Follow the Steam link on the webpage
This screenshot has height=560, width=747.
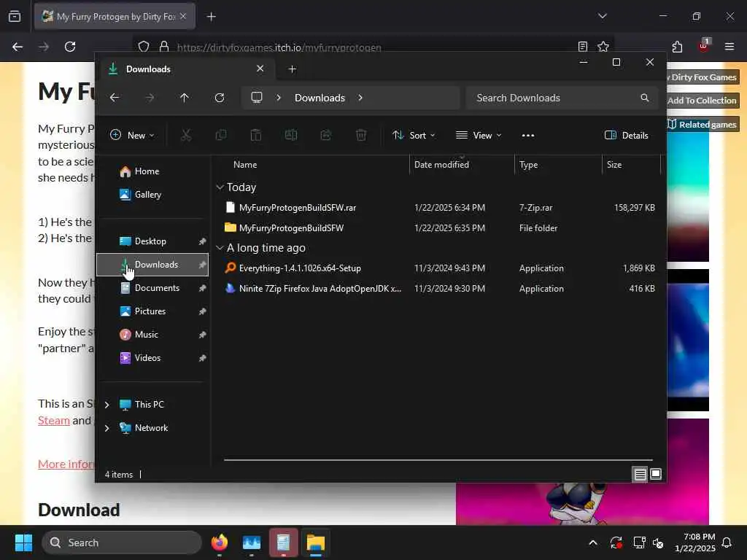pyautogui.click(x=54, y=421)
